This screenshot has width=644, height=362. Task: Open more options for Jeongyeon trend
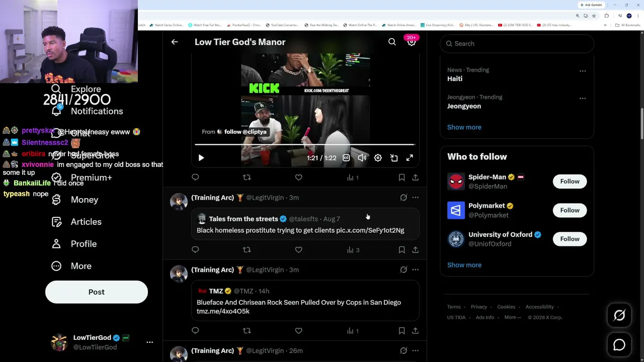(x=583, y=98)
